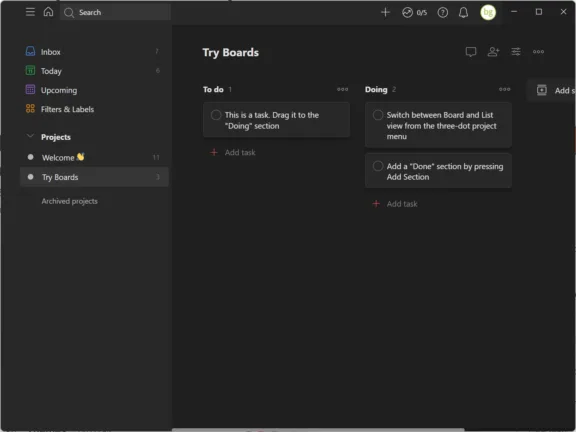Open the help question mark icon
The height and width of the screenshot is (432, 576).
tap(443, 12)
